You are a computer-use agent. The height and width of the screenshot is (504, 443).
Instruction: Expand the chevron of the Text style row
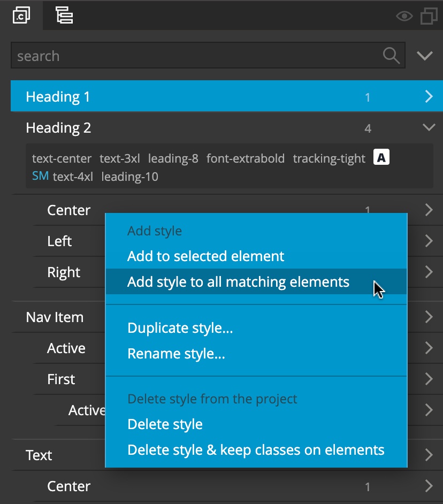coord(429,455)
